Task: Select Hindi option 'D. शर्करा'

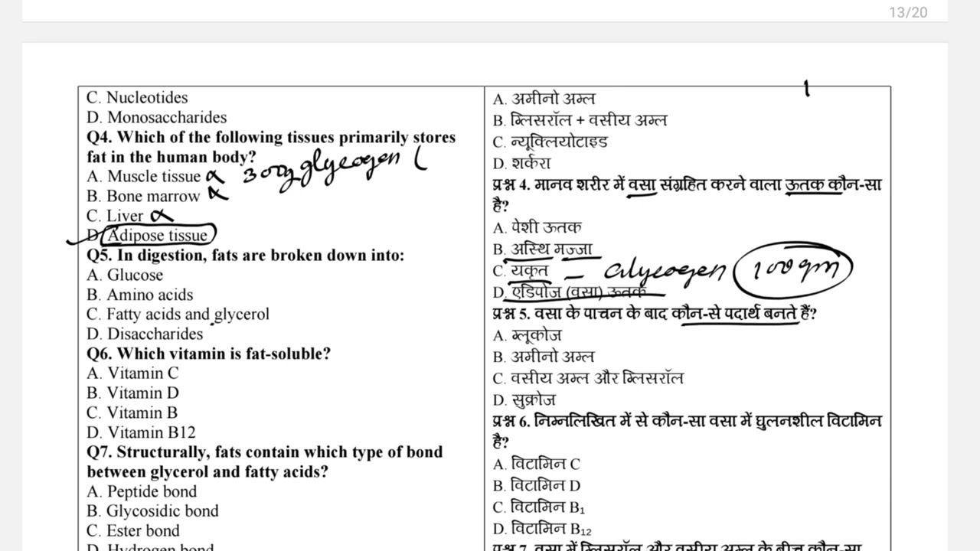Action: pyautogui.click(x=521, y=163)
